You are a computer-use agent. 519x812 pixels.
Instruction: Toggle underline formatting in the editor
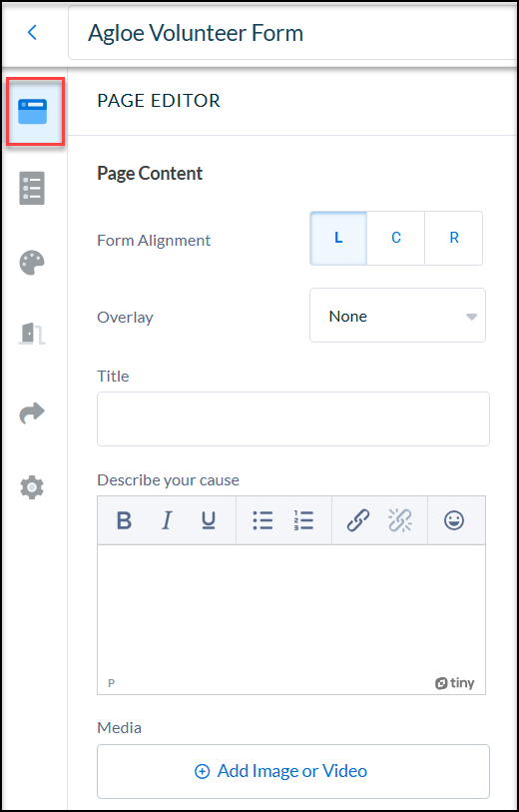pos(209,520)
